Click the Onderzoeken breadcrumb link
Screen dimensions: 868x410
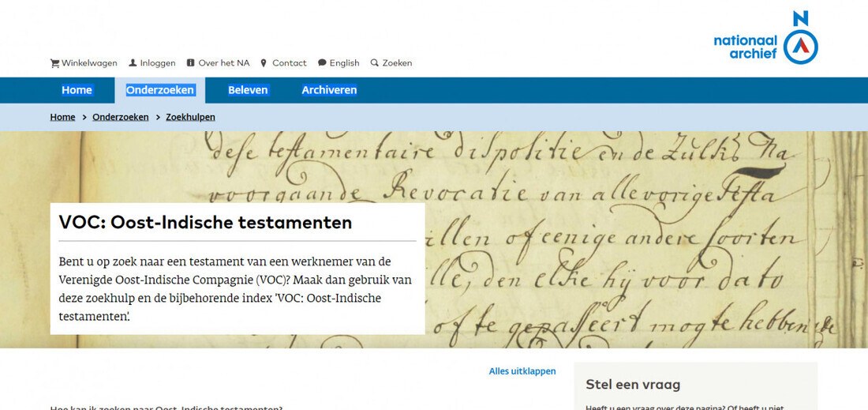tap(121, 118)
